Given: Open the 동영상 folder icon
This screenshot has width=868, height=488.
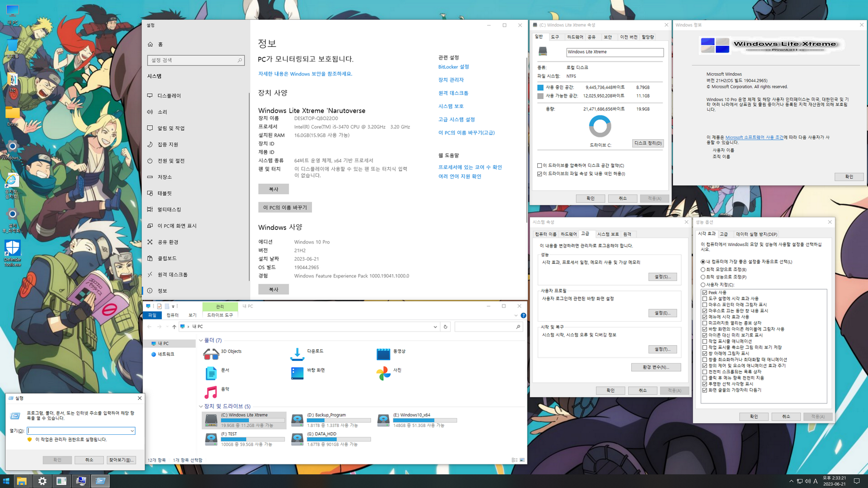Looking at the screenshot, I should pos(383,355).
